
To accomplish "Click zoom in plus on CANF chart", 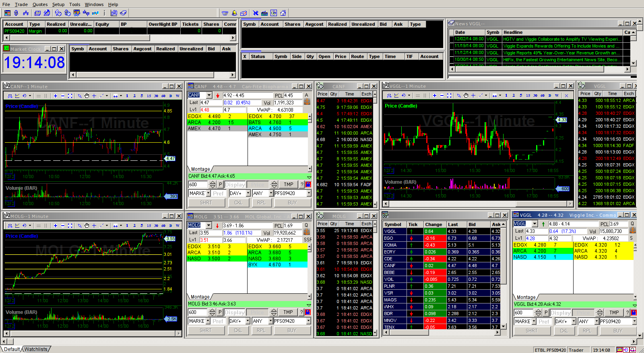I will coord(55,96).
